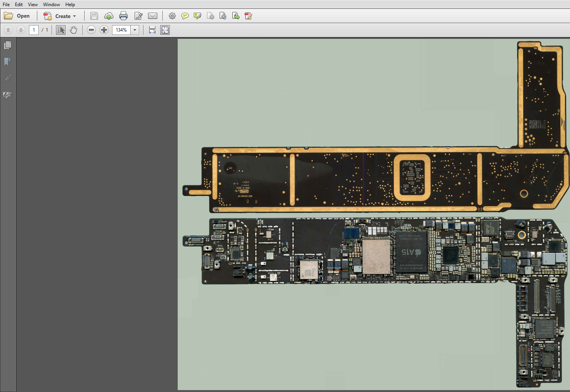Send the file by email envelope icon

153,16
